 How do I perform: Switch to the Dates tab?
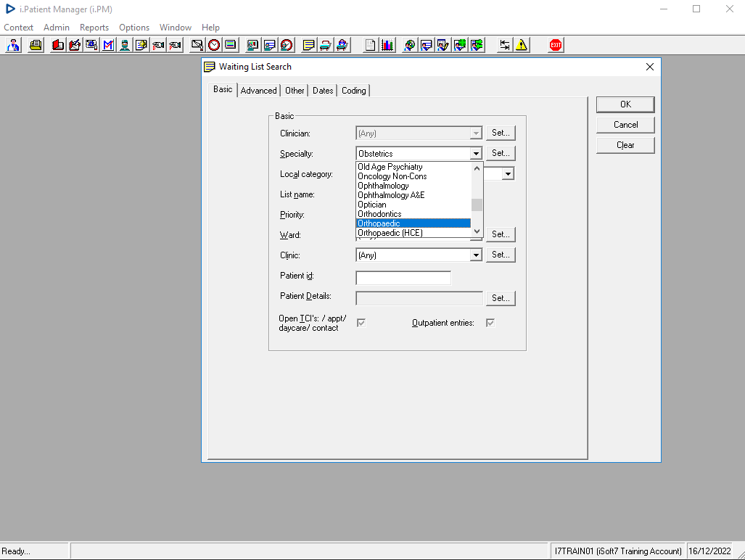[323, 91]
